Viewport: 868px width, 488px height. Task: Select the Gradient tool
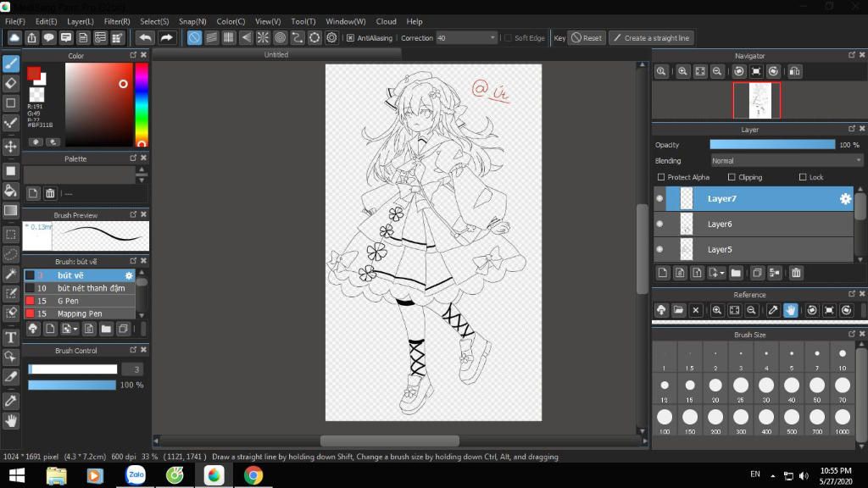(x=10, y=210)
